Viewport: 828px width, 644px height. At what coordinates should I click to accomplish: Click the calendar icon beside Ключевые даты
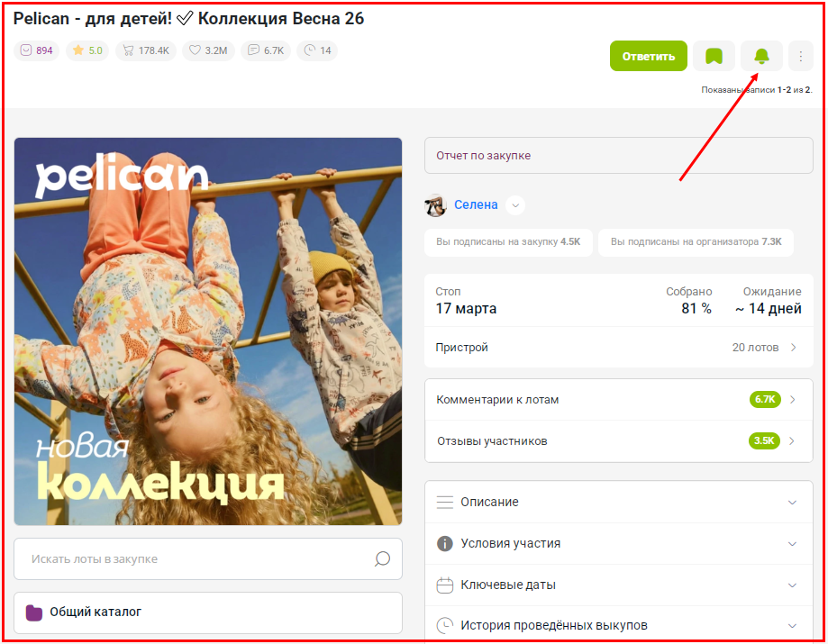(x=445, y=585)
